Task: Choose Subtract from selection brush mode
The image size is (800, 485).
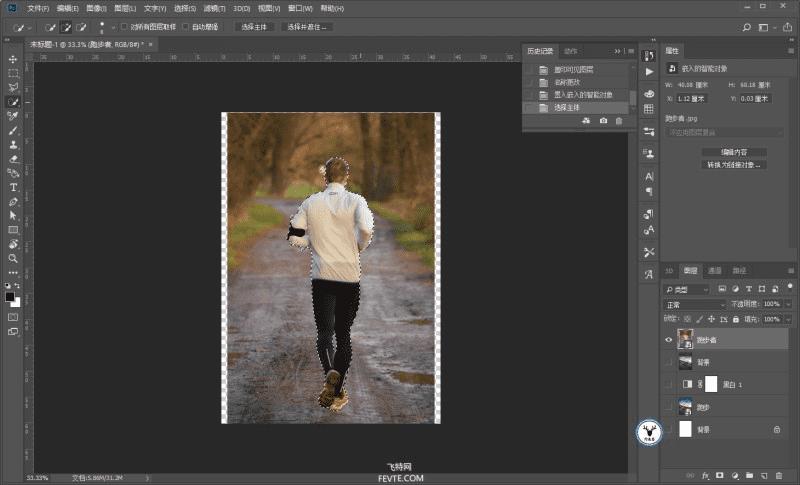Action: tap(82, 27)
